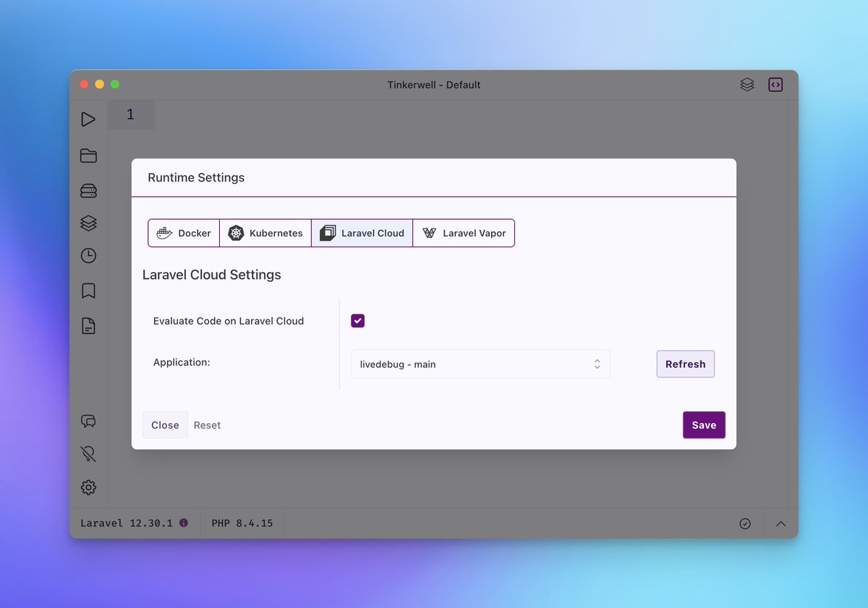The height and width of the screenshot is (608, 868).
Task: Click the Close button in dialog
Action: click(165, 425)
